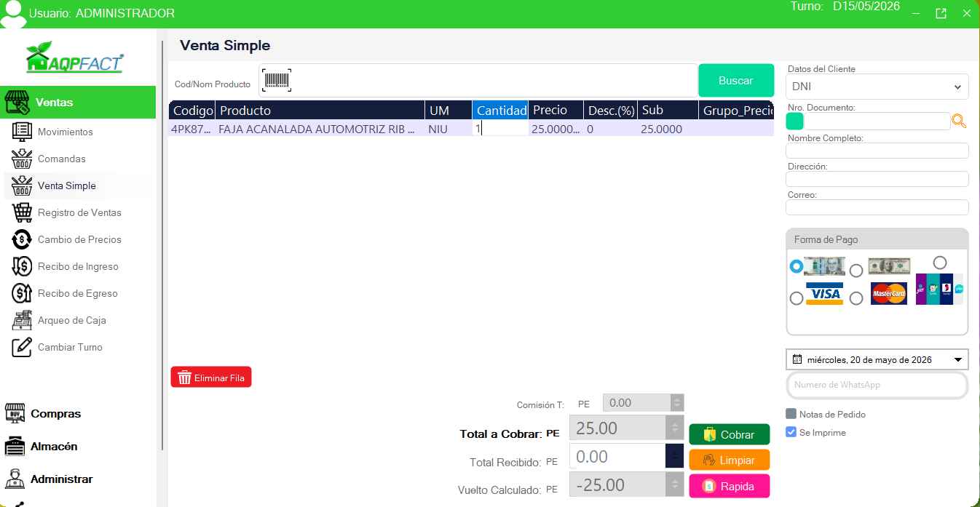Click the Numero de WhatsApp field
Image resolution: width=980 pixels, height=507 pixels.
877,385
